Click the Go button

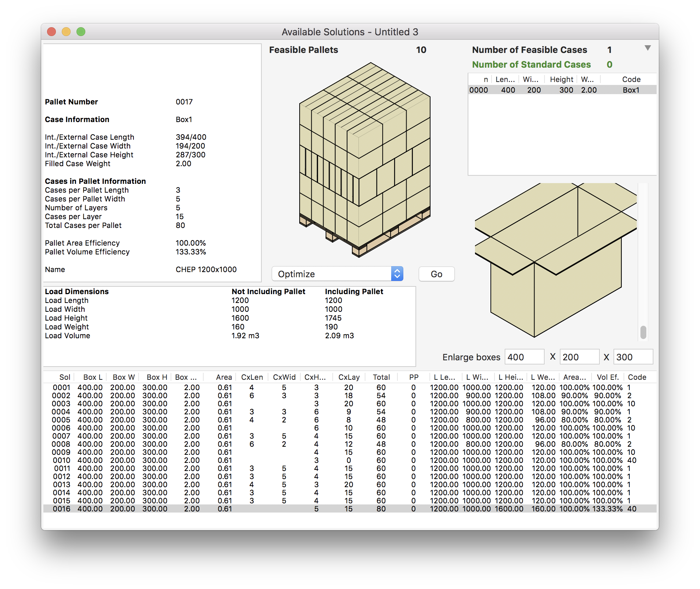tap(436, 274)
